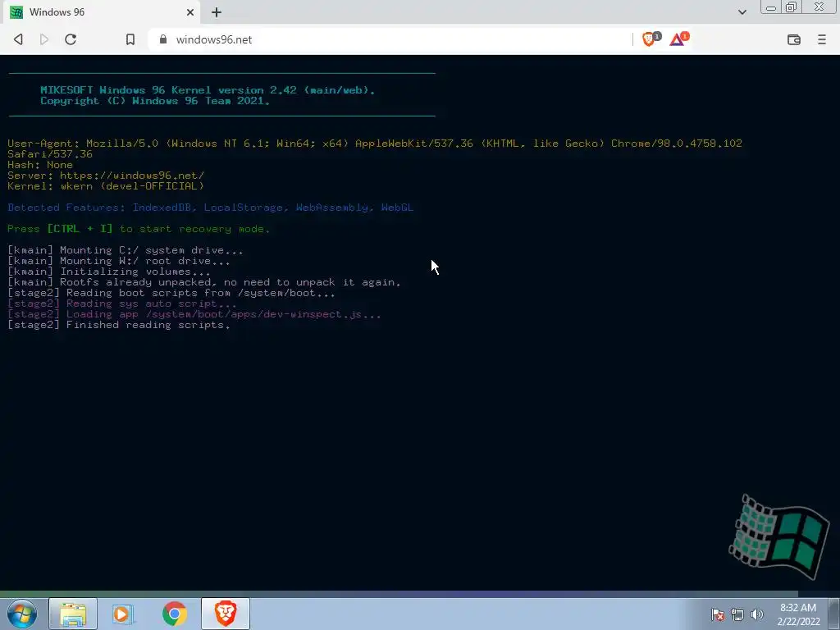Click the Windows 96 logo graphic

778,536
